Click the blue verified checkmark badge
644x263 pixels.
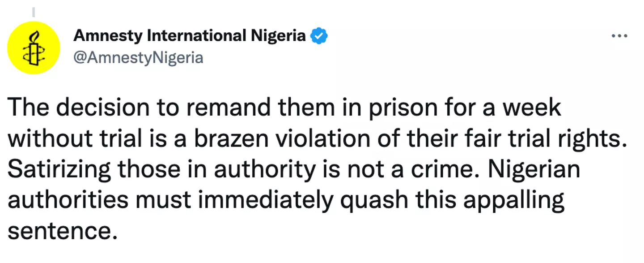pos(320,36)
